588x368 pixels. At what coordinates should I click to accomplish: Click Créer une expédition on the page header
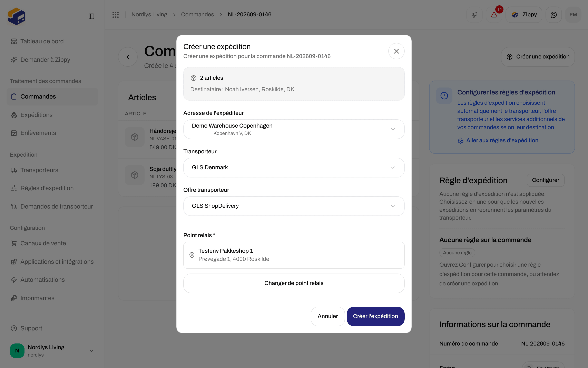538,57
